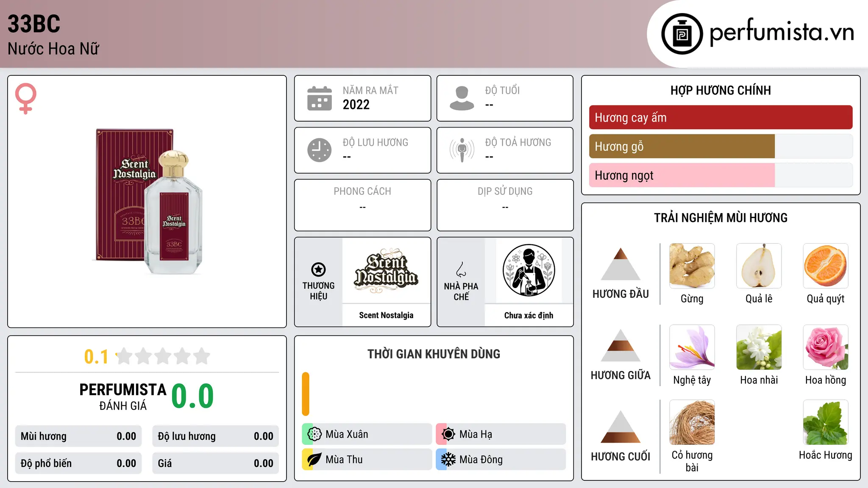Click the ĐỘ TUỔI label text
Image resolution: width=868 pixels, height=488 pixels.
502,90
